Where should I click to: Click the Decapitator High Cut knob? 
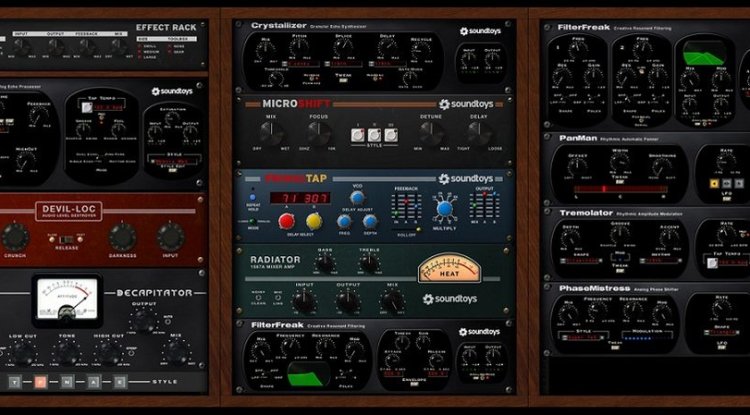click(109, 354)
